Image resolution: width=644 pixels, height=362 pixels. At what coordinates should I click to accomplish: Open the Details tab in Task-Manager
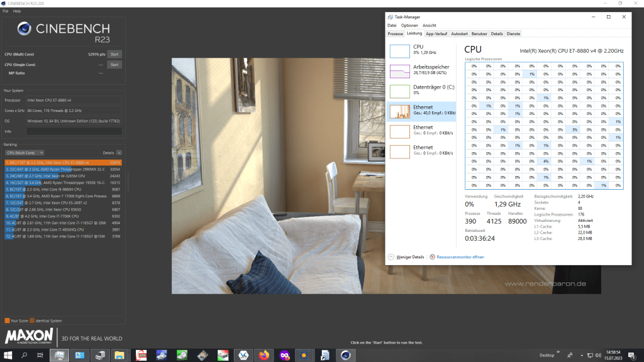click(497, 34)
